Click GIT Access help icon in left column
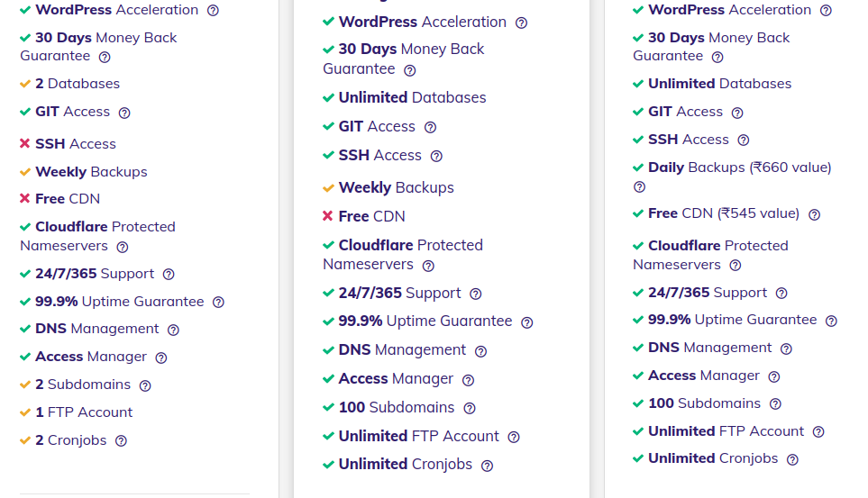The width and height of the screenshot is (868, 498). (124, 113)
